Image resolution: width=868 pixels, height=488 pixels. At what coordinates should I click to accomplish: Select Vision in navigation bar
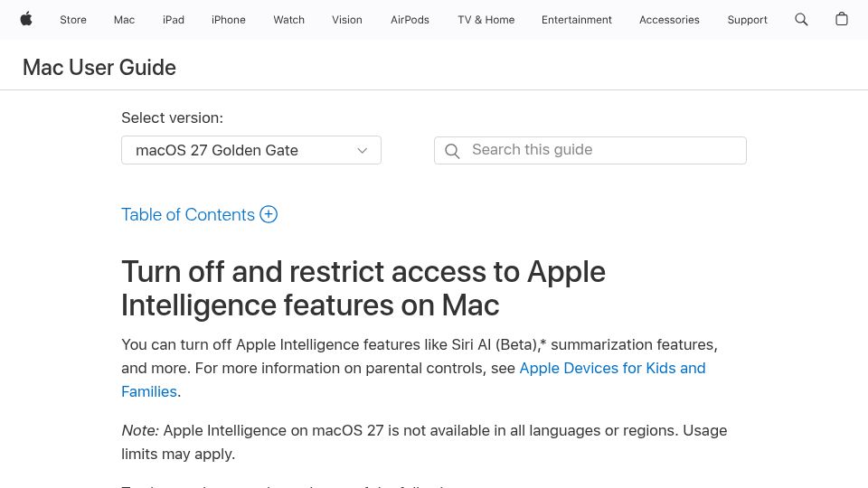[347, 20]
